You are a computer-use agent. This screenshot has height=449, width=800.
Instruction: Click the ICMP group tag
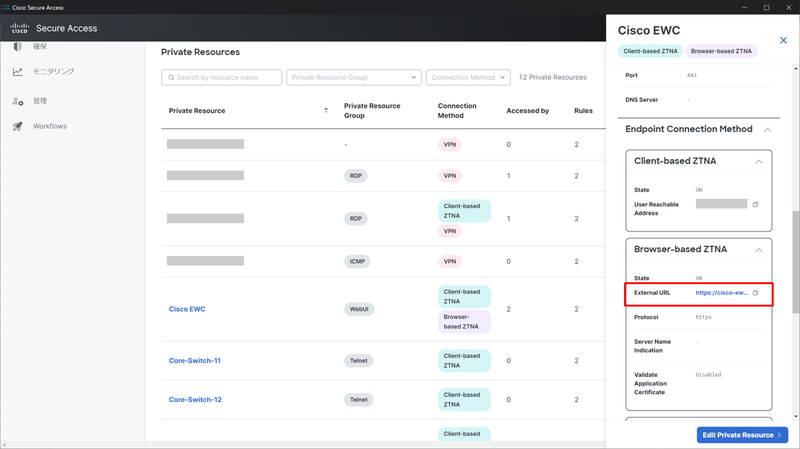coord(357,261)
